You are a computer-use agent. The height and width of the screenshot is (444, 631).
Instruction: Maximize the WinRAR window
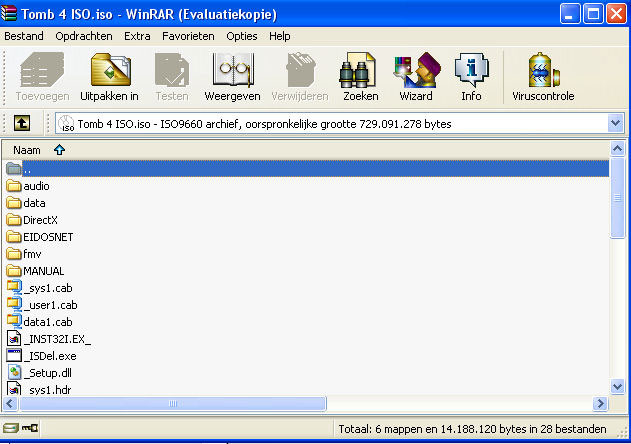(593, 14)
